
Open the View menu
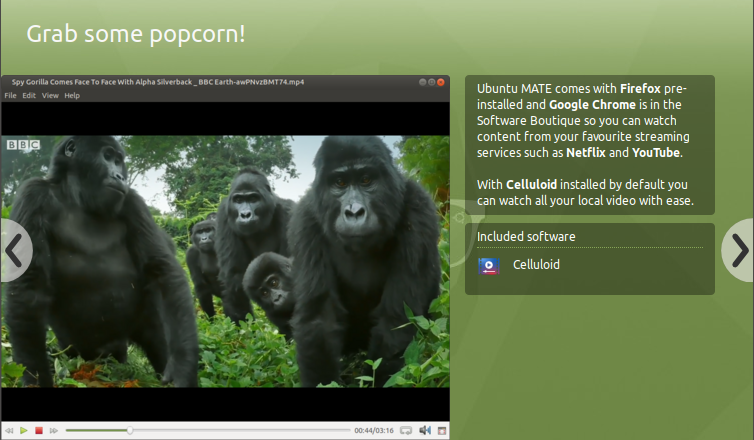50,95
